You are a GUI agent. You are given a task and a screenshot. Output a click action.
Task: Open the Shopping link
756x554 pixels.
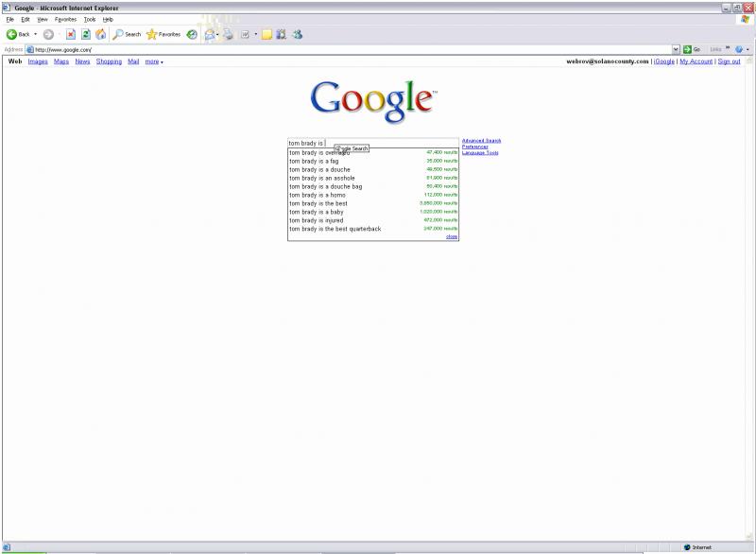click(109, 61)
